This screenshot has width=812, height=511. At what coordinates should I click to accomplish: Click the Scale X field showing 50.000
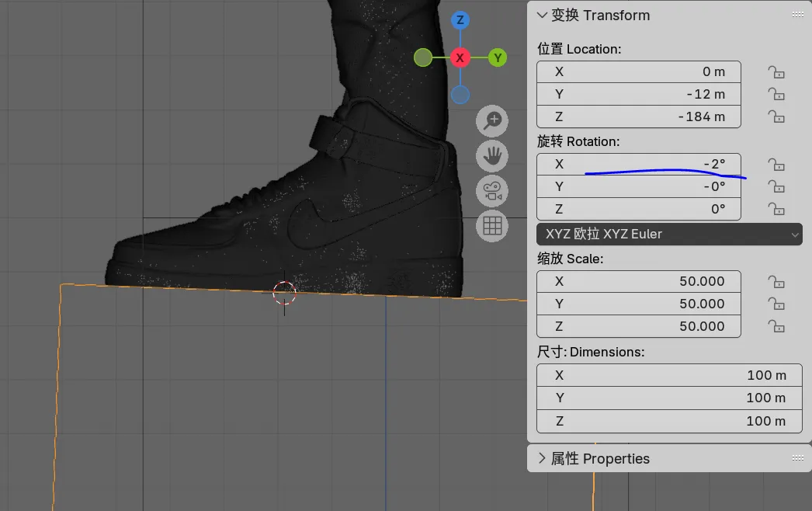click(639, 281)
